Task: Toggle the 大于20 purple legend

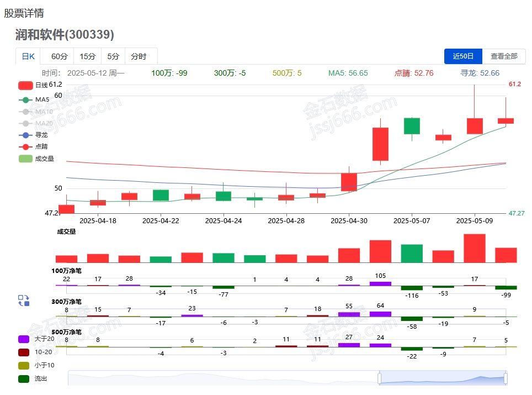Action: [36, 339]
